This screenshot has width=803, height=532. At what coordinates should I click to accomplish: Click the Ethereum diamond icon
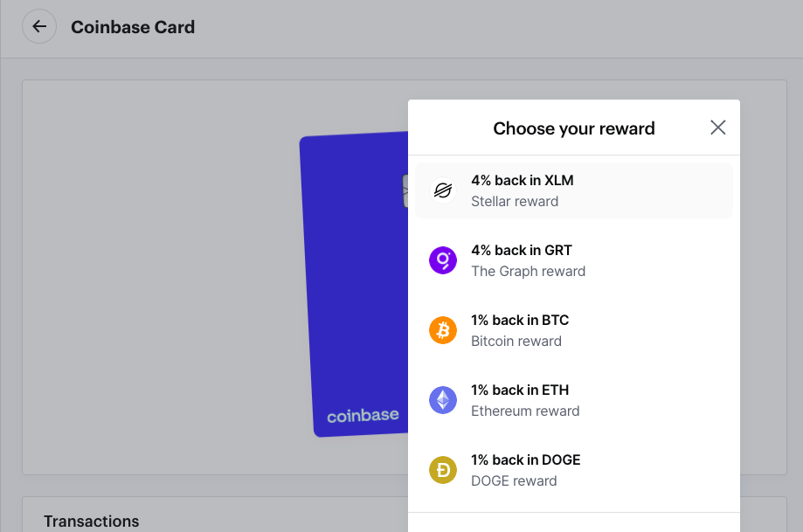pos(443,400)
